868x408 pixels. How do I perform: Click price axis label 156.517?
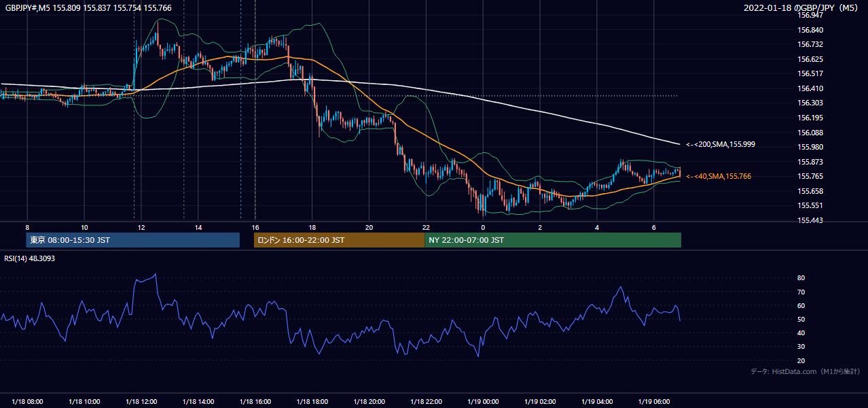[810, 73]
